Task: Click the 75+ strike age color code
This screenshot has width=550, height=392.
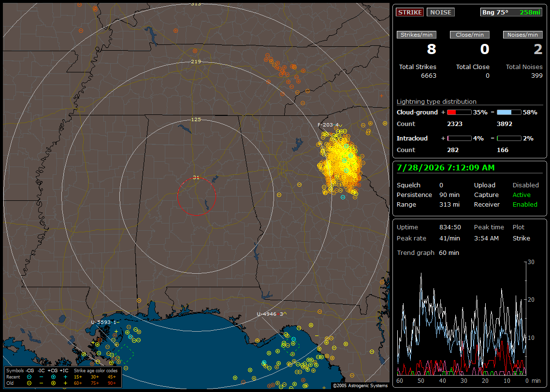Action: pyautogui.click(x=95, y=383)
